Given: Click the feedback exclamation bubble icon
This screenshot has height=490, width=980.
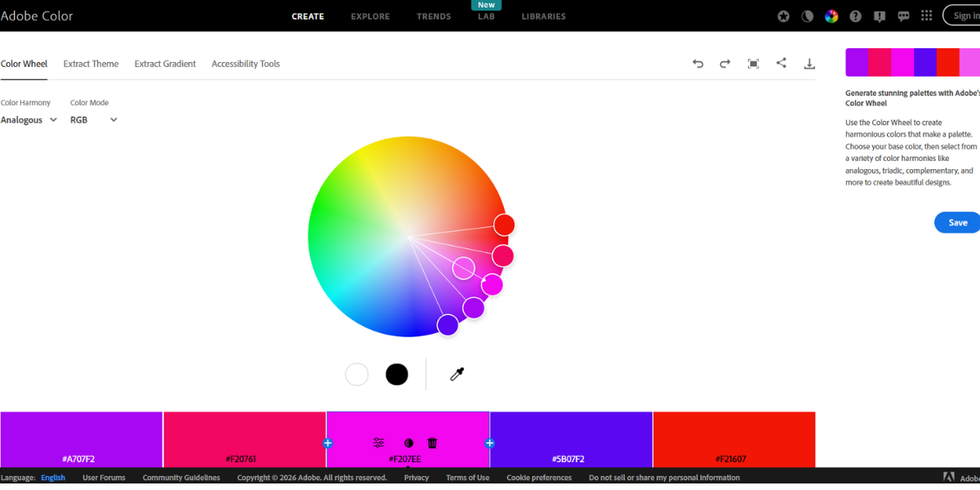Looking at the screenshot, I should [x=880, y=16].
